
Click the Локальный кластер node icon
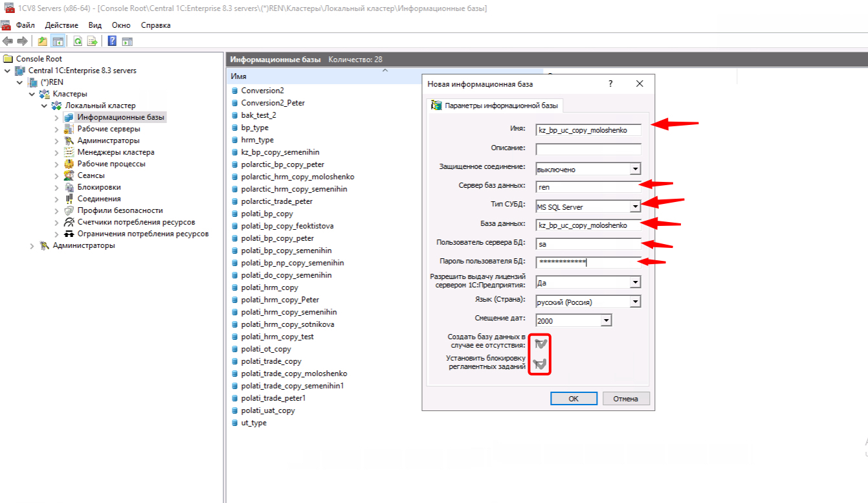click(57, 106)
